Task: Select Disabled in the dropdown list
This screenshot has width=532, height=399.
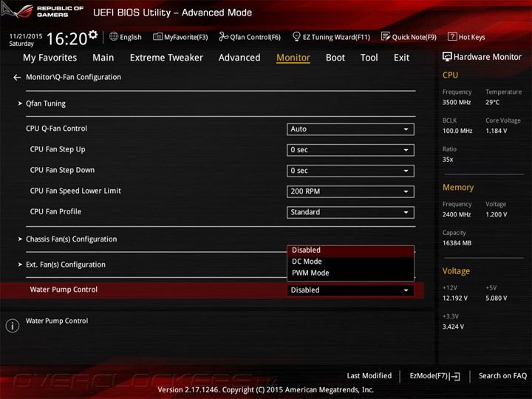Action: (x=350, y=250)
